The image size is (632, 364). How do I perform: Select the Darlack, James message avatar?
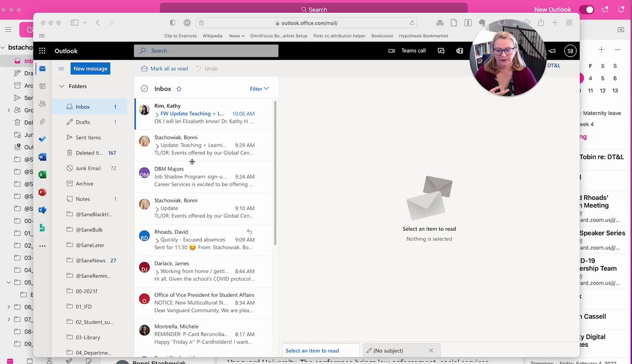pyautogui.click(x=144, y=267)
